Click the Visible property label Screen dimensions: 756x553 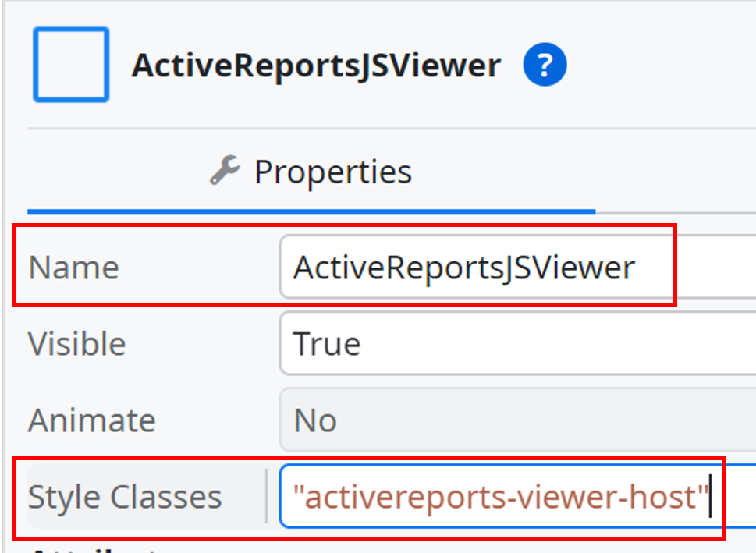[77, 344]
